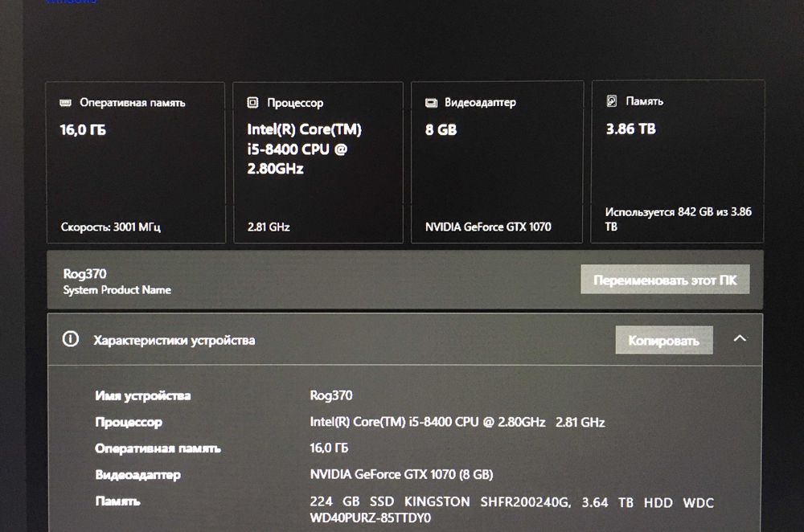
Task: Select the Rog370 device name value
Action: pyautogui.click(x=331, y=395)
